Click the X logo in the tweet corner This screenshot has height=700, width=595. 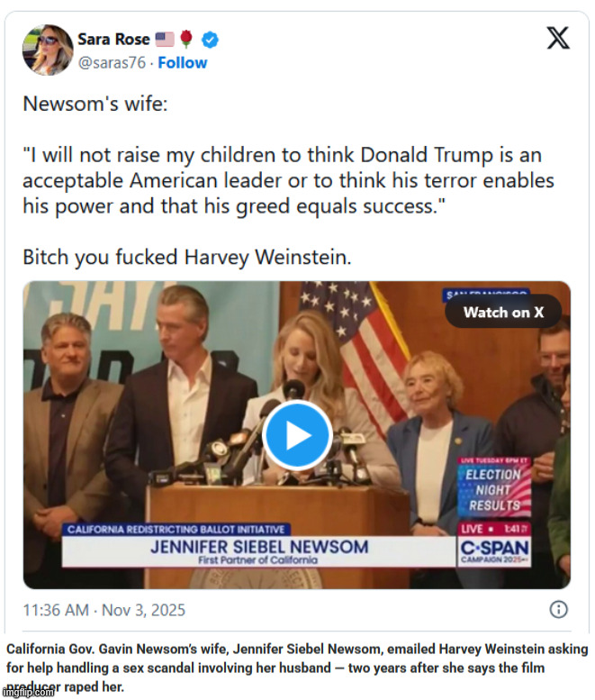(558, 38)
